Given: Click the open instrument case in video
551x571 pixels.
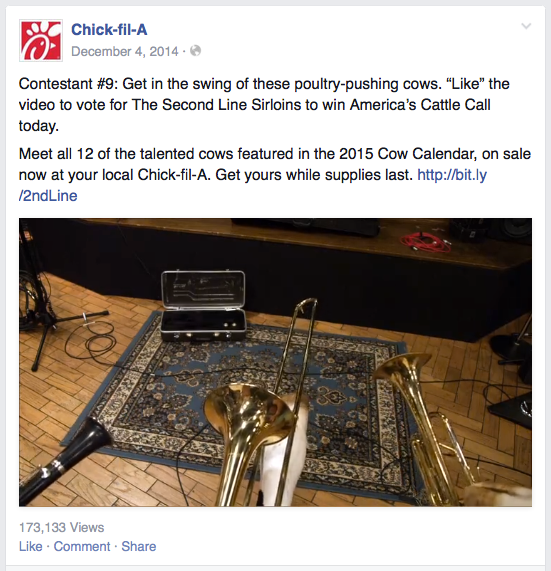Looking at the screenshot, I should (203, 305).
